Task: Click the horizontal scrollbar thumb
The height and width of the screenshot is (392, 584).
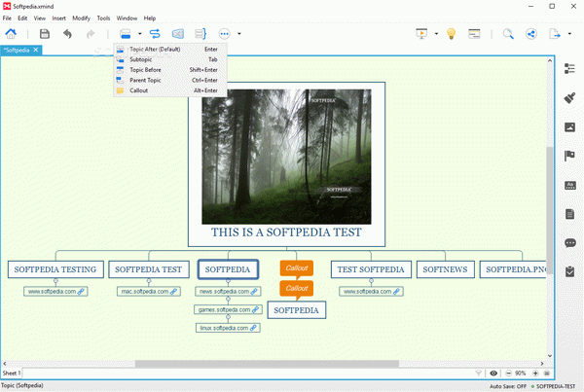Action: [267, 364]
